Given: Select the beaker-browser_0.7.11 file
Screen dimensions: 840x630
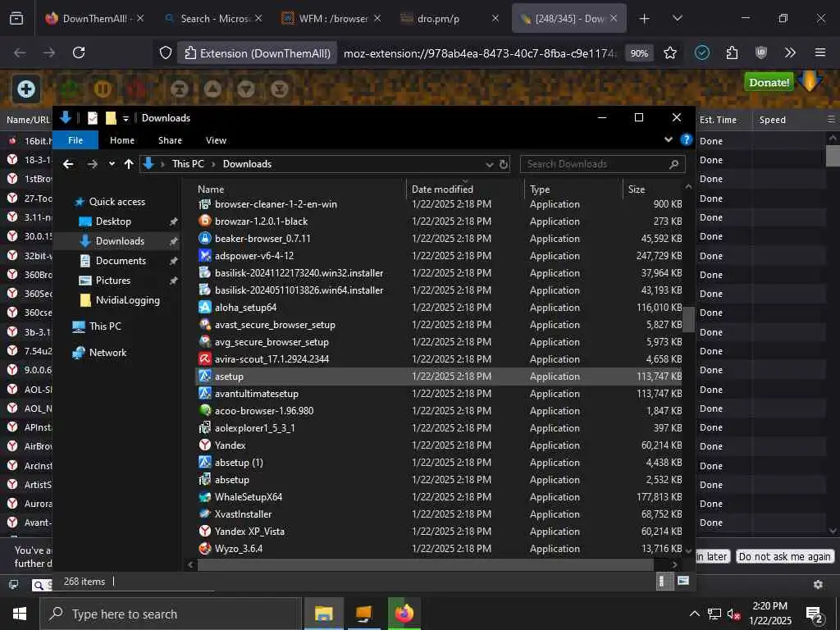Looking at the screenshot, I should pos(440,239).
